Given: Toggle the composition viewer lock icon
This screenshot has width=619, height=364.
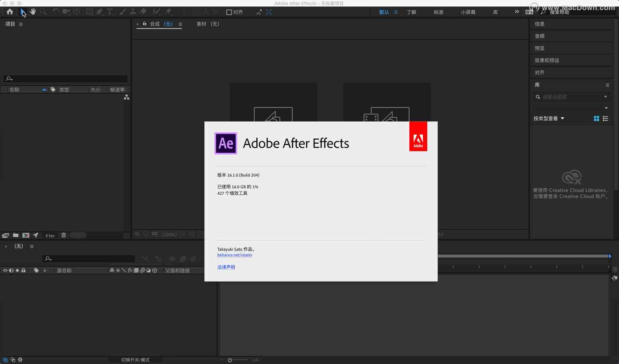Looking at the screenshot, I should pos(145,24).
